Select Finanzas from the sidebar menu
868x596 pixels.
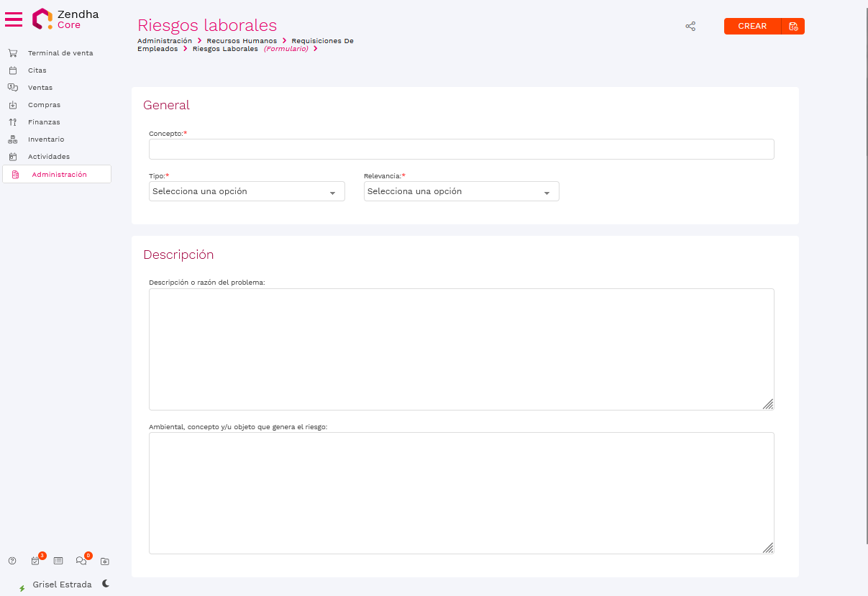(44, 122)
